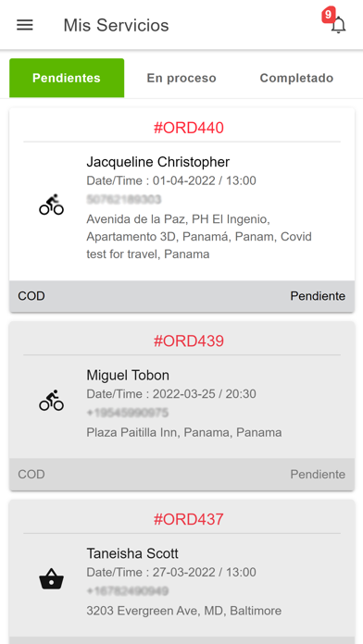Open notifications via the bell icon
The width and height of the screenshot is (363, 644).
(338, 26)
